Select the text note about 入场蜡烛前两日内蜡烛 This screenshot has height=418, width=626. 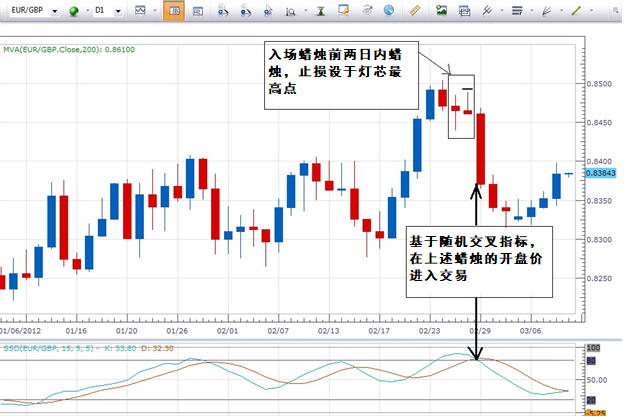341,75
